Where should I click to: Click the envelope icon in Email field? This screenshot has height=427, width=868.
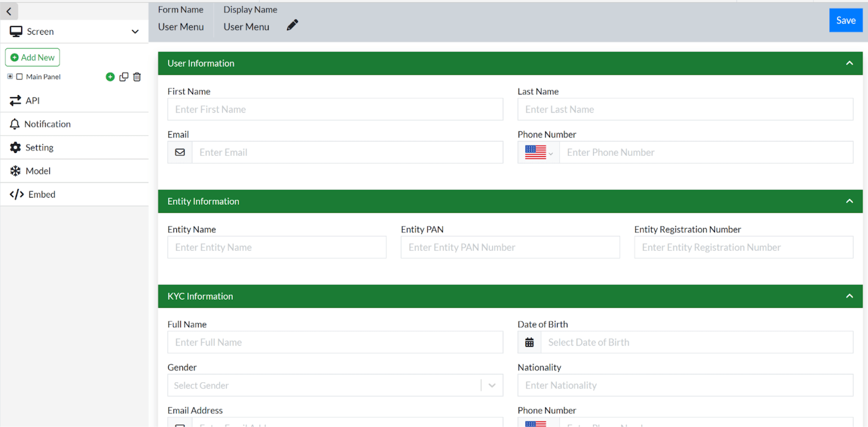[180, 153]
